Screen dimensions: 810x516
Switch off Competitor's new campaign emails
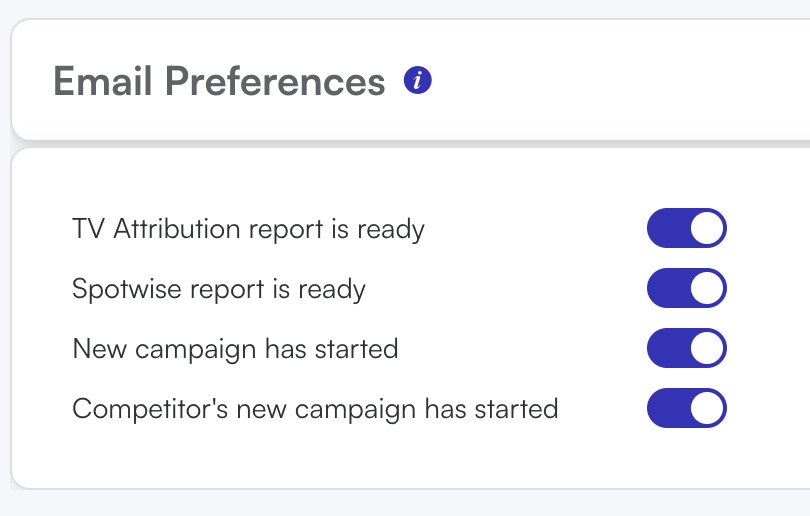pos(687,408)
